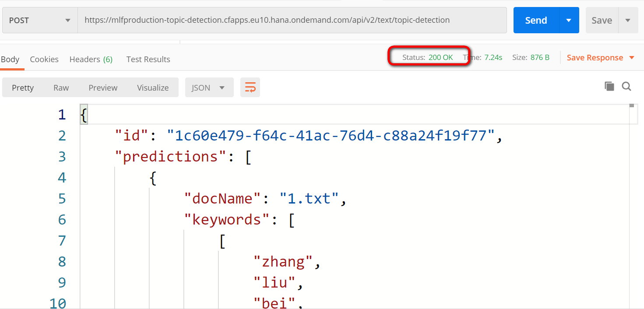Click the response vertical scrollbar thumb
The image size is (644, 309).
[631, 105]
